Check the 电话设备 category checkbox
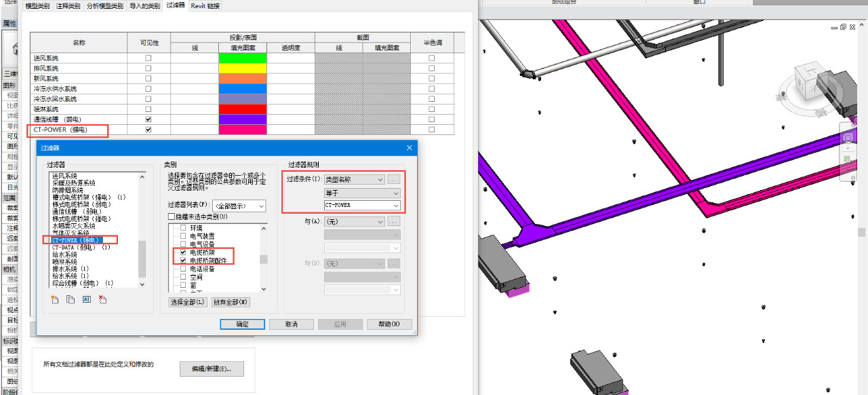868x395 pixels. [183, 269]
